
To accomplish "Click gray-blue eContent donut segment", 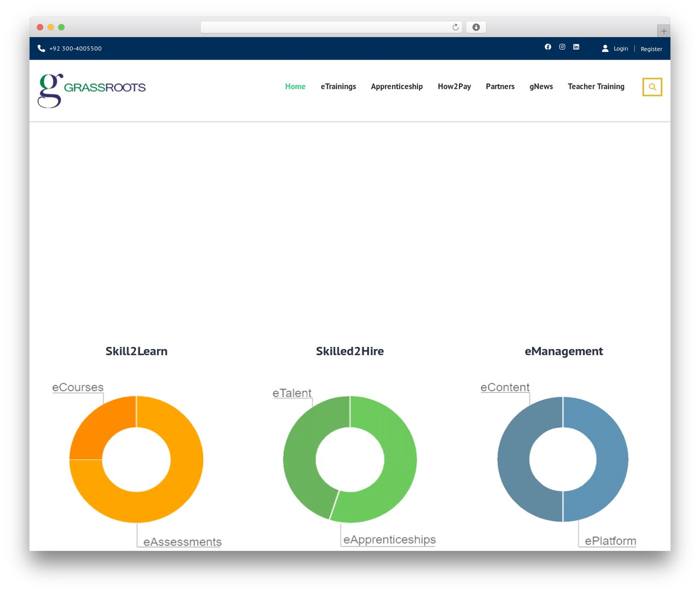I will (513, 460).
